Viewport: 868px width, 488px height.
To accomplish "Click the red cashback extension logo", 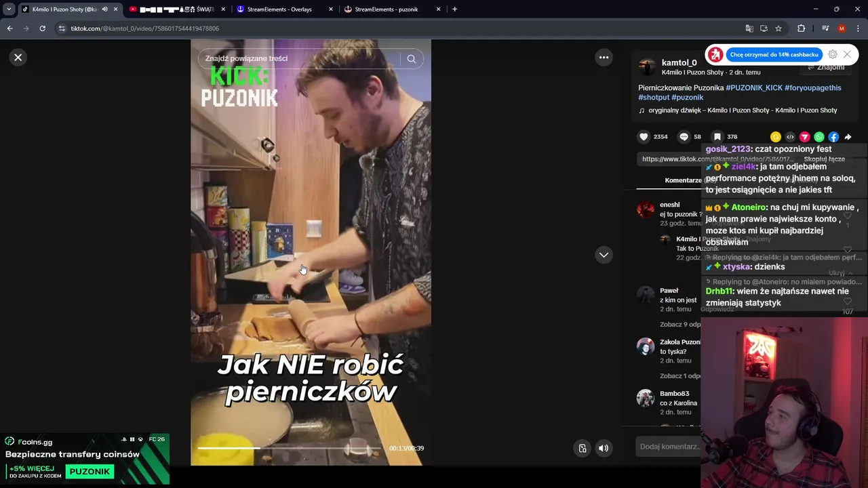I will (x=715, y=55).
